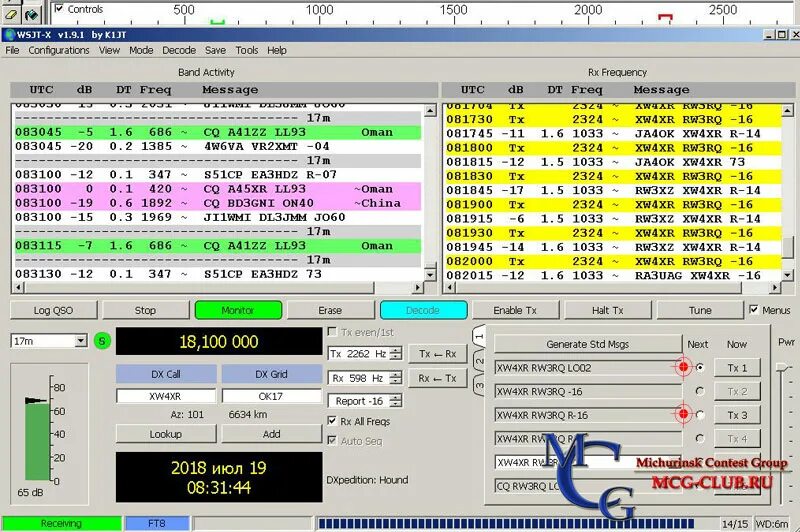Click the Rx ← Tx button
Screen dimensions: 800x532
pyautogui.click(x=438, y=378)
